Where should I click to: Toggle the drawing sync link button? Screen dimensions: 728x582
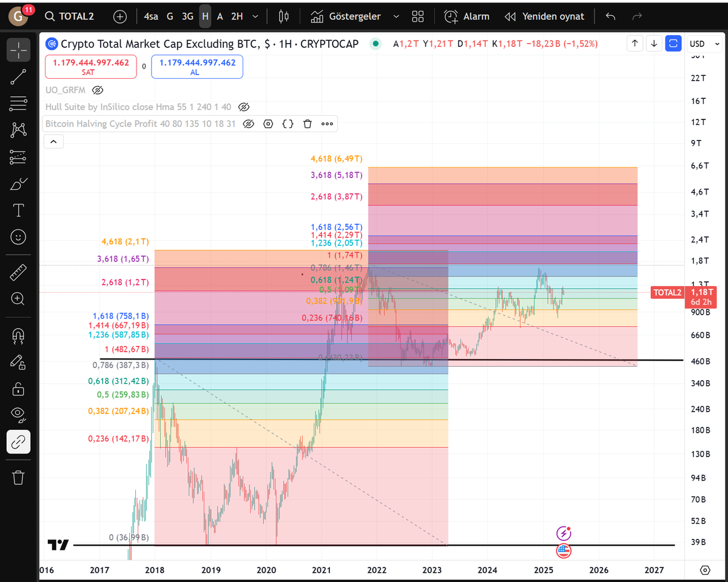(18, 442)
